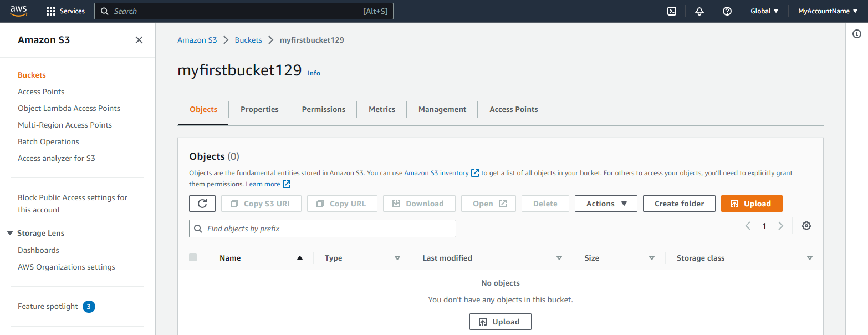Click the Create folder button
The width and height of the screenshot is (868, 335).
[x=679, y=204]
